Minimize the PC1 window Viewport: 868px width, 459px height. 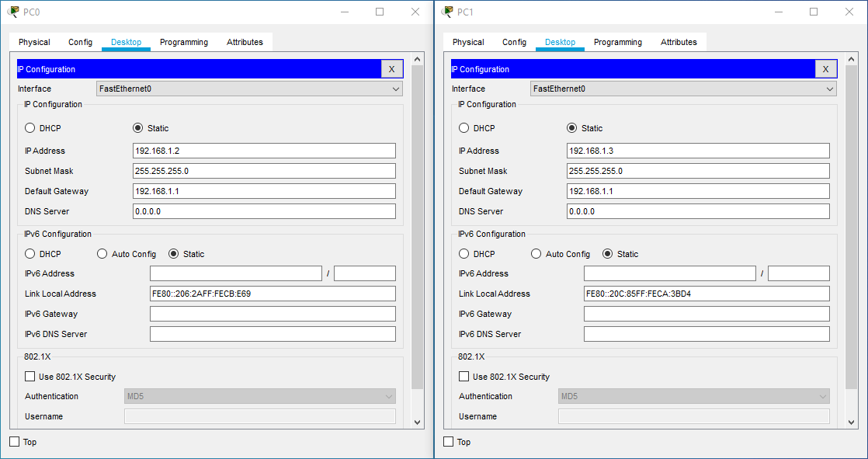tap(778, 12)
